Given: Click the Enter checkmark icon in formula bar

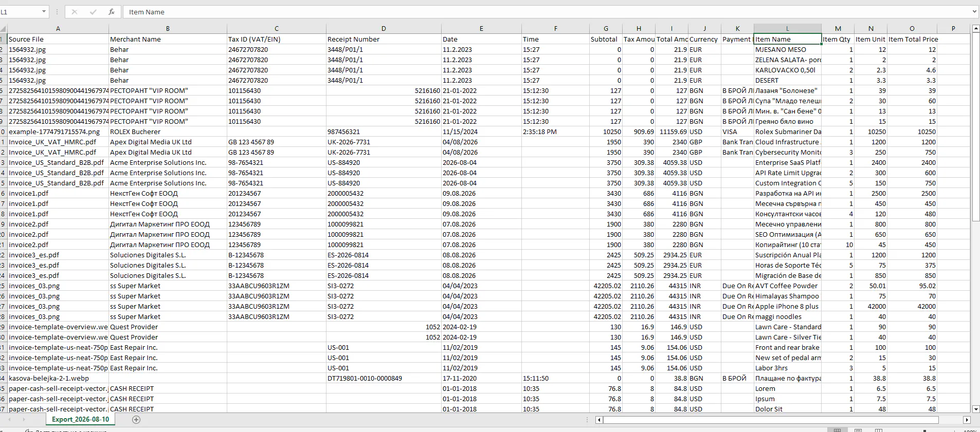Looking at the screenshot, I should pos(93,12).
